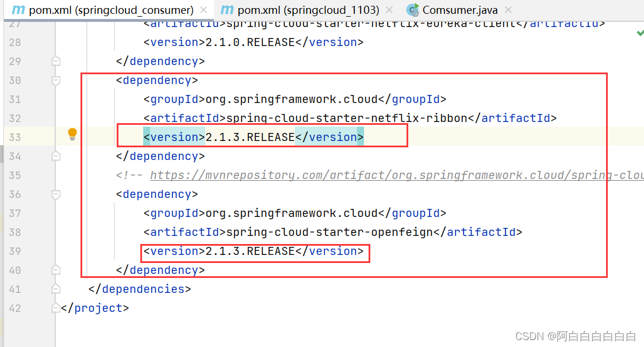Screen dimensions: 644x347
Task: Click line number 28 in gutter
Action: click(x=15, y=43)
